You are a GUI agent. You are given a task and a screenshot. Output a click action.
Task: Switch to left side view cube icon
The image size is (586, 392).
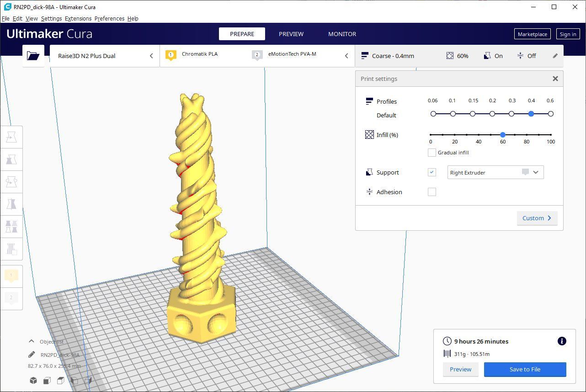[x=74, y=380]
